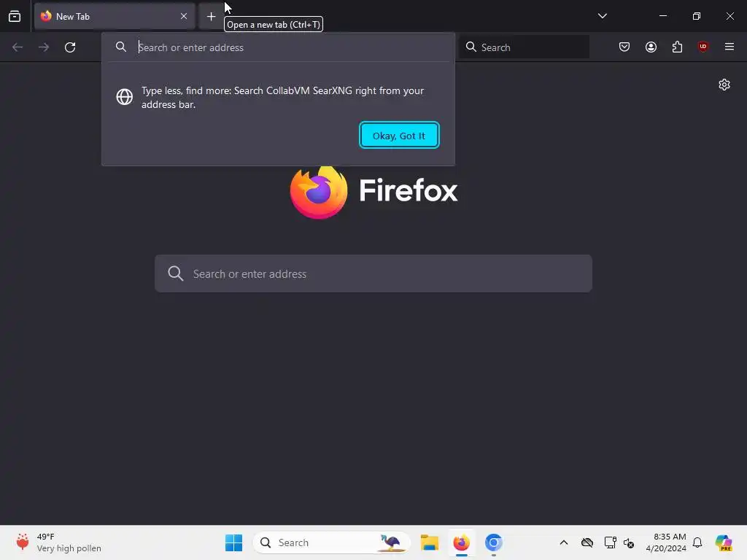Open Firefox View from the tab strip icon

[x=15, y=16]
